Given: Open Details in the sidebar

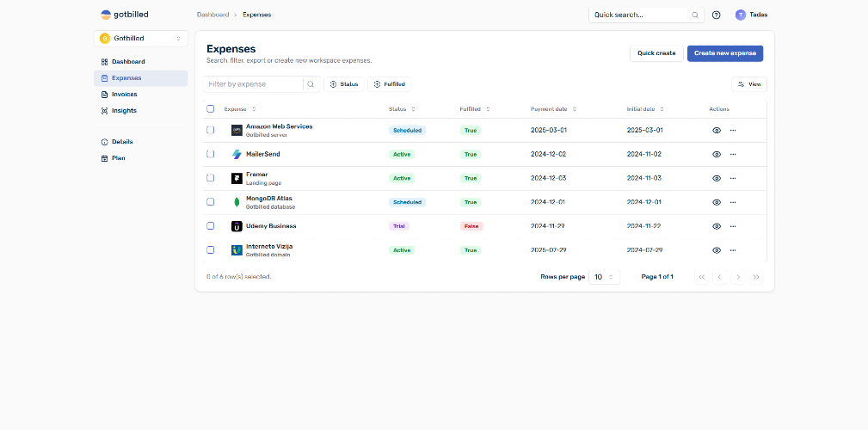Looking at the screenshot, I should click(141, 142).
